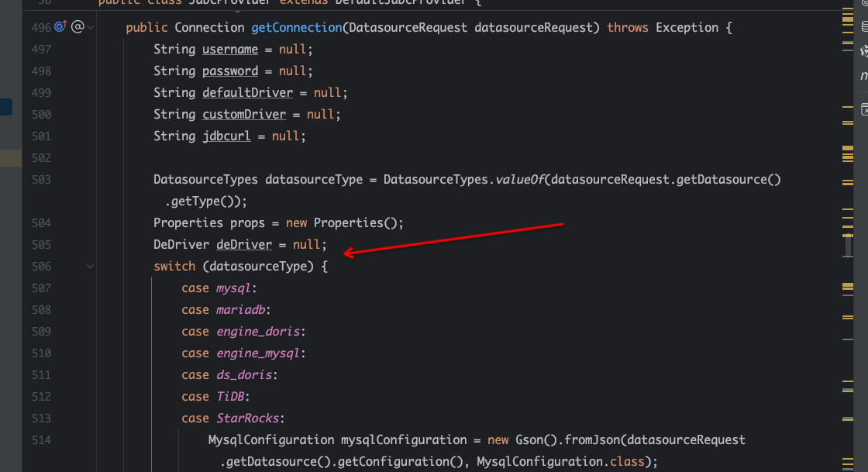The height and width of the screenshot is (472, 868).
Task: Open the Maven 'm' tool window
Action: tap(864, 76)
